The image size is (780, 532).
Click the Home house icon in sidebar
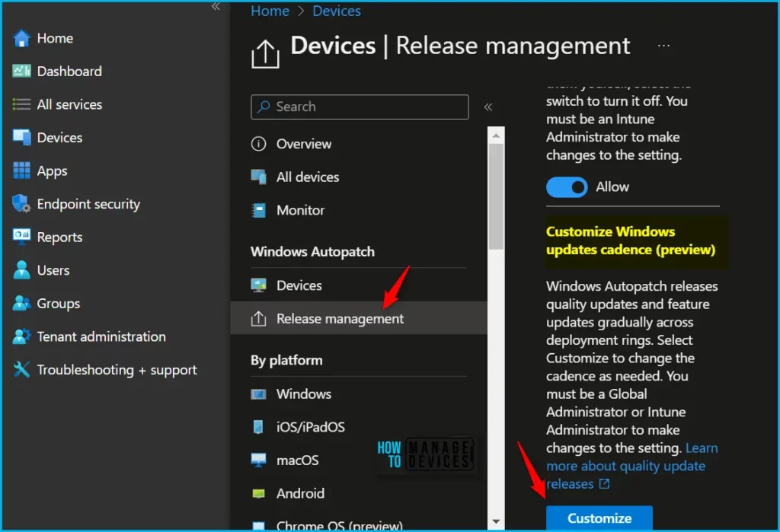pos(21,38)
